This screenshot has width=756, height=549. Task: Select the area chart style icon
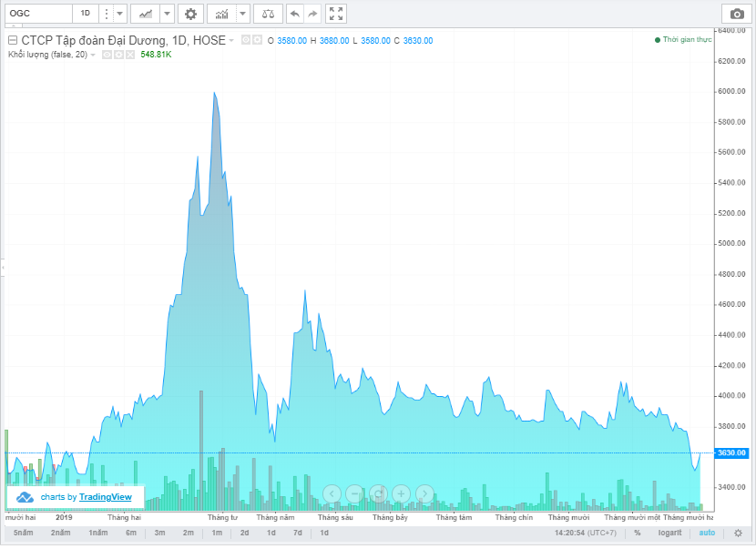[145, 14]
